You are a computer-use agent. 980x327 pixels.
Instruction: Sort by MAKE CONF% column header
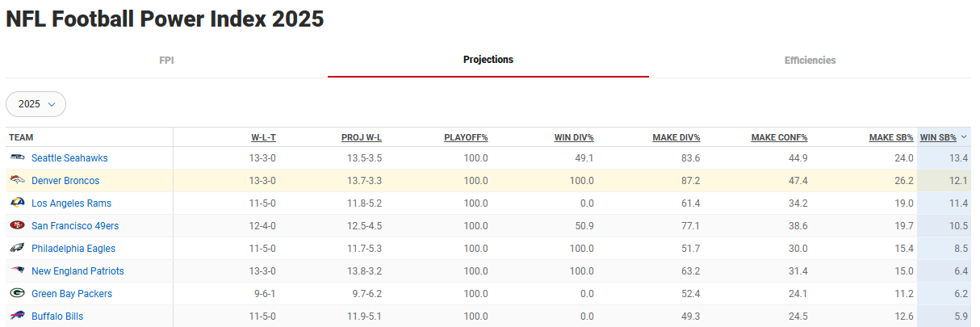[779, 137]
